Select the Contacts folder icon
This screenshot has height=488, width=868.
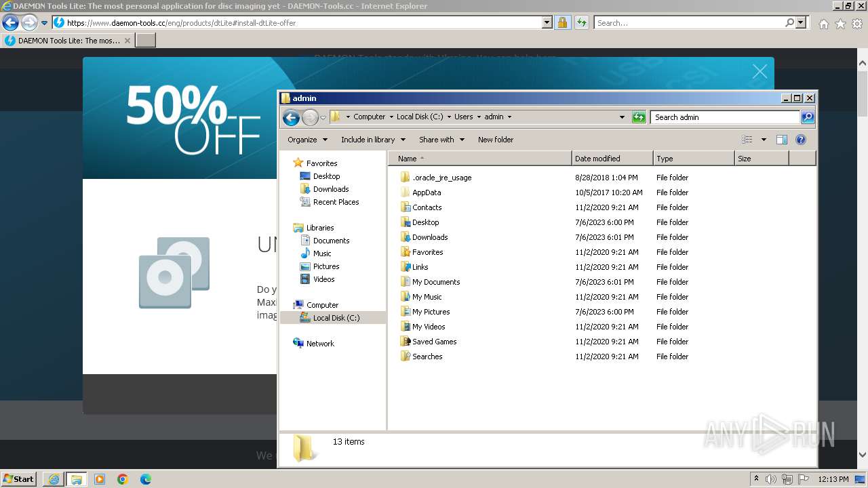[x=405, y=207]
